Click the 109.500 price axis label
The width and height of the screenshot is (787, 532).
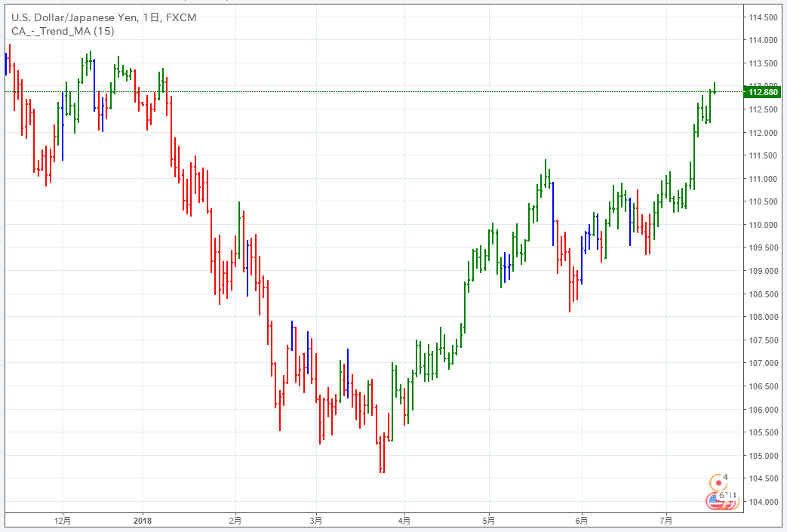[x=763, y=248]
